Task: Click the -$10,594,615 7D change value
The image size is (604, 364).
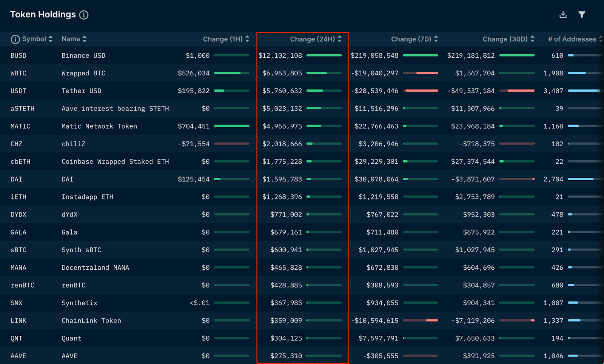Action: (374, 321)
